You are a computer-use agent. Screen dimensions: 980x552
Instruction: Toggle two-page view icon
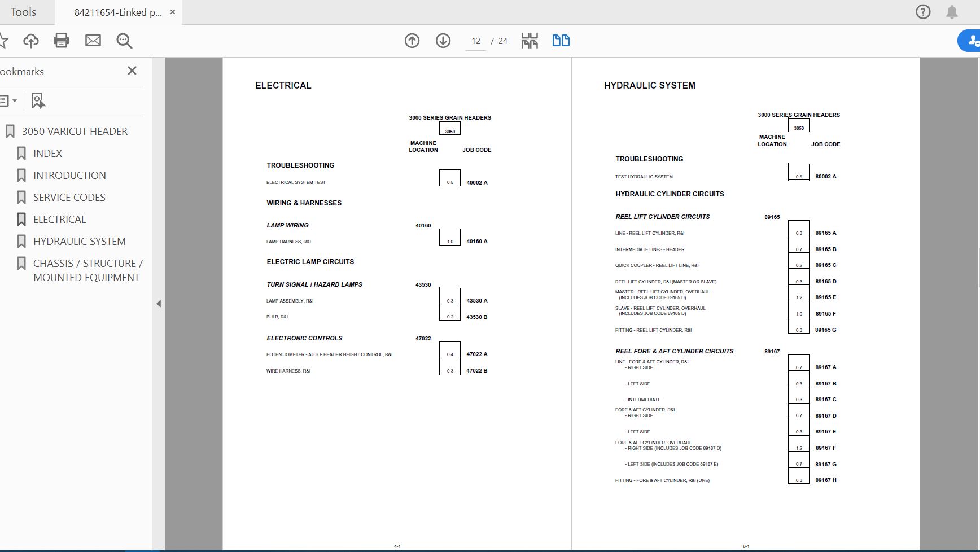pyautogui.click(x=561, y=41)
